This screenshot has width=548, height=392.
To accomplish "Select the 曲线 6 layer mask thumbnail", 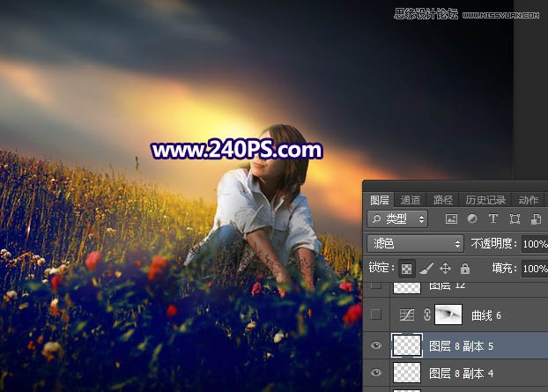I will (x=448, y=314).
